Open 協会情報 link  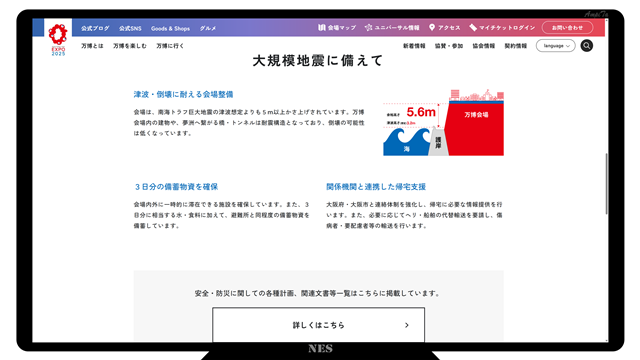[484, 46]
